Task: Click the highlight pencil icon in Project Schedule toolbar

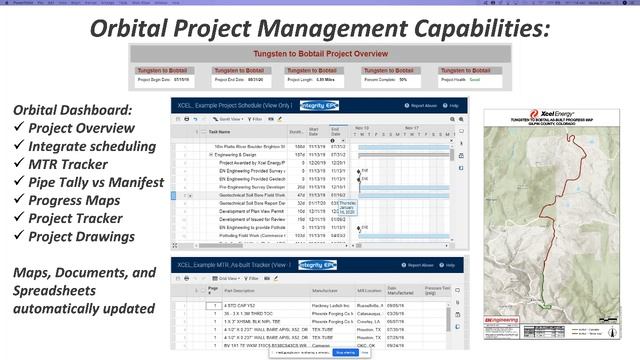Action: pos(280,119)
